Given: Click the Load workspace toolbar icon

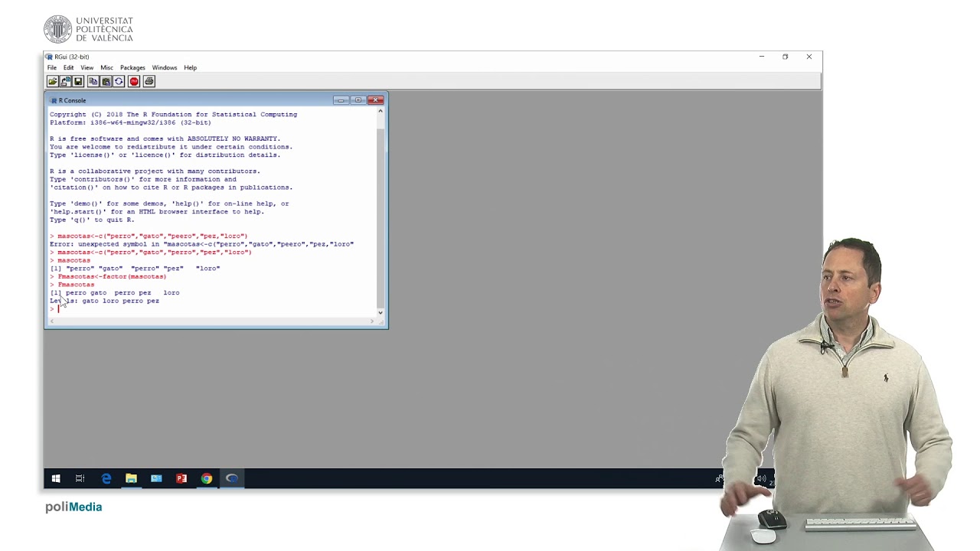Looking at the screenshot, I should (x=65, y=81).
